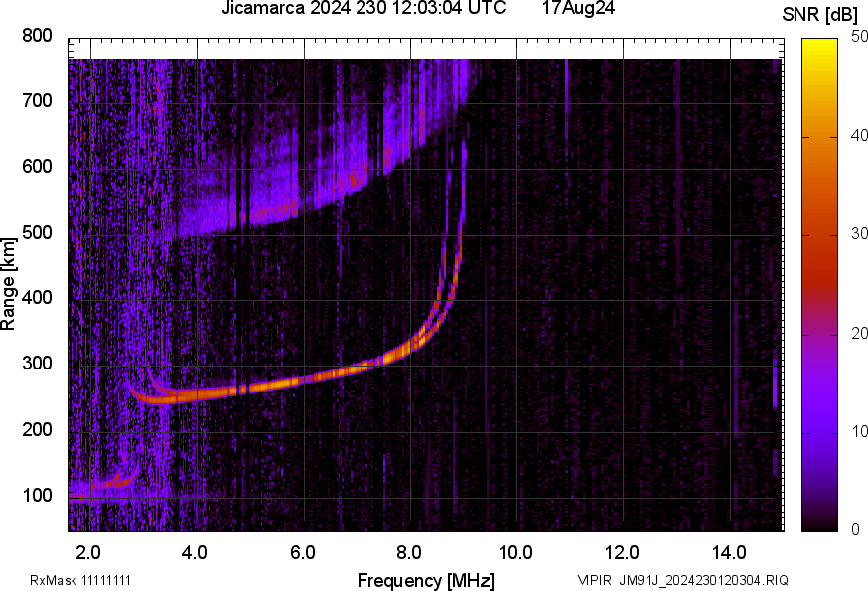
Task: Click the colorbar value 50
Action: [x=859, y=37]
